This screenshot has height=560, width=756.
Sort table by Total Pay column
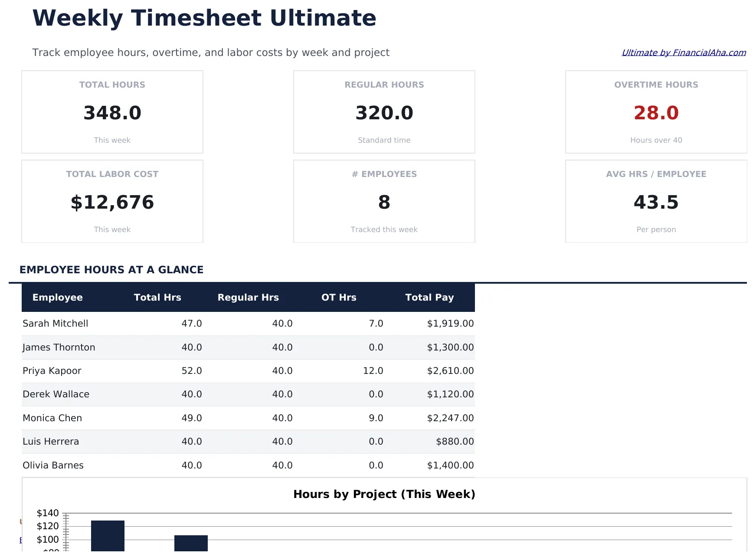click(429, 298)
